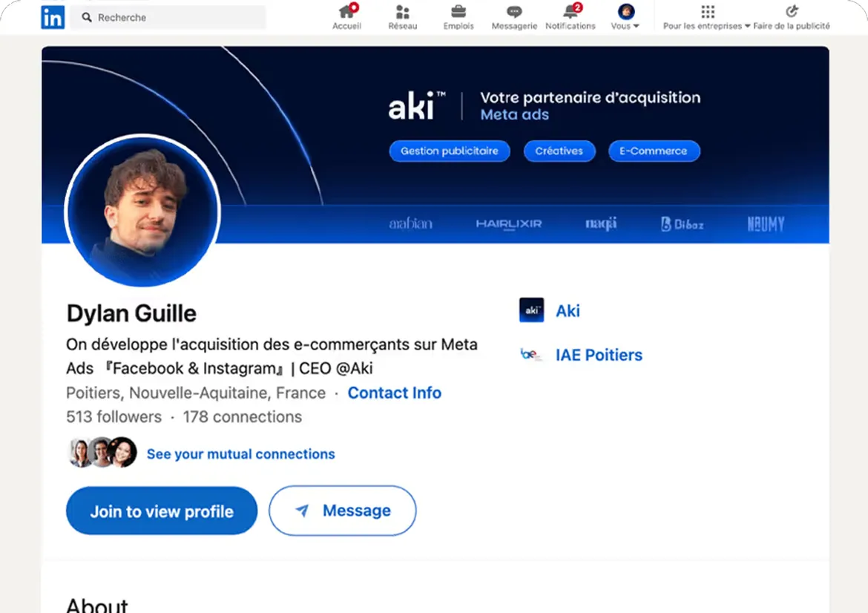Click the Vous profile avatar
Image resolution: width=868 pixels, height=613 pixels.
click(x=626, y=11)
